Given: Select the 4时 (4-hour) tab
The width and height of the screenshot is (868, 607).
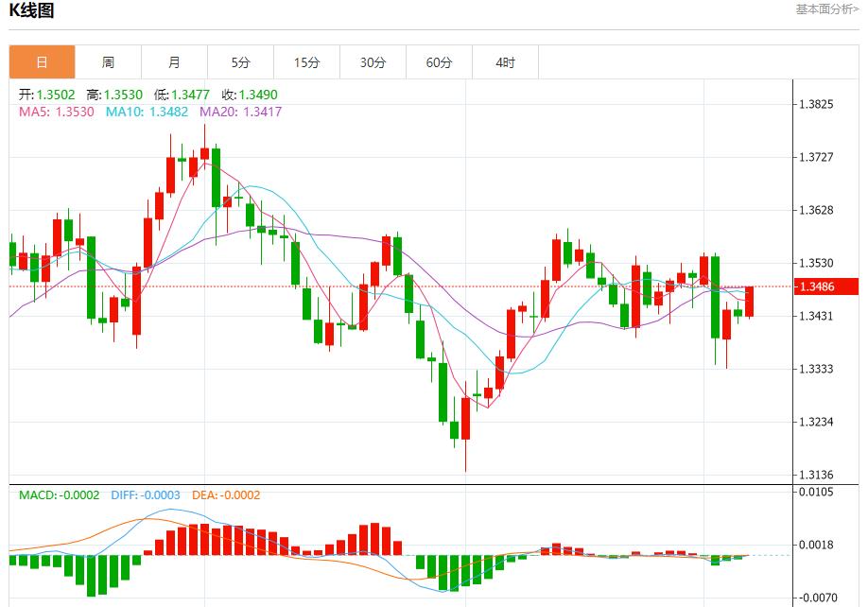Looking at the screenshot, I should (506, 61).
